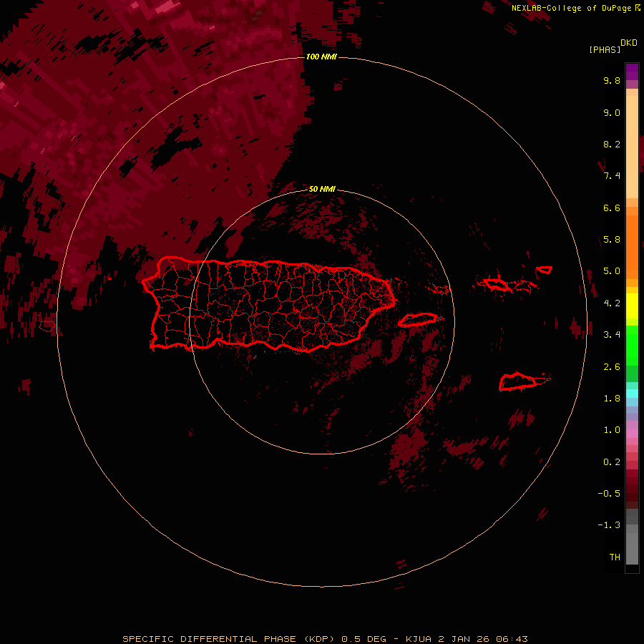Click the [PHAS] label above the scale

tap(605, 49)
